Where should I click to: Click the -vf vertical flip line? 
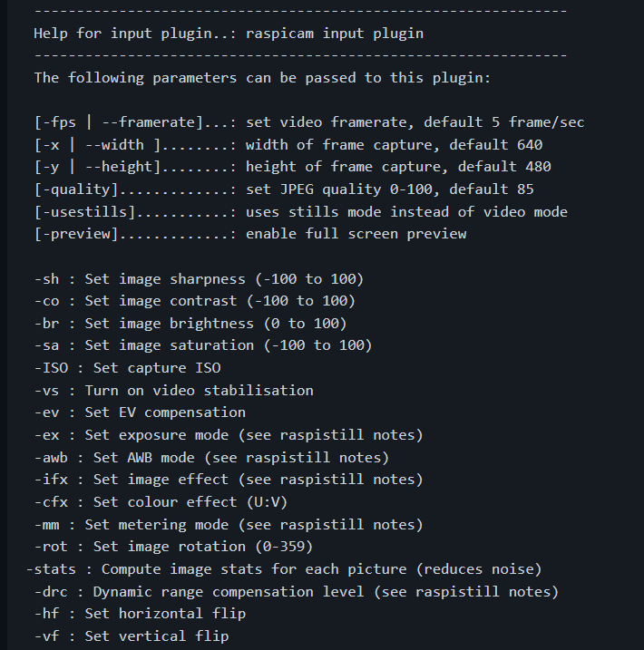point(132,636)
